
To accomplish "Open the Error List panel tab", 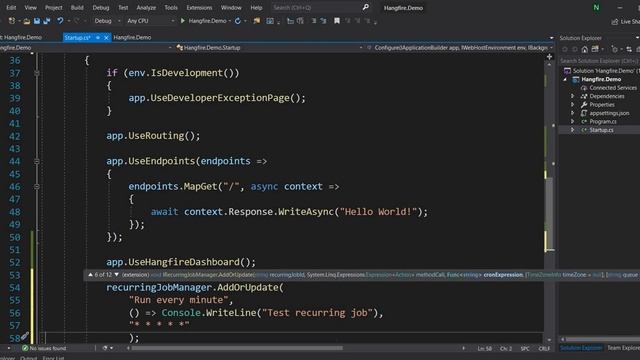I will (x=53, y=358).
